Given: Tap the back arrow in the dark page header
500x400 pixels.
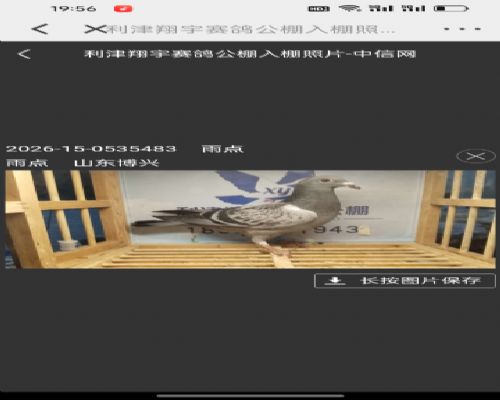Looking at the screenshot, I should [24, 54].
